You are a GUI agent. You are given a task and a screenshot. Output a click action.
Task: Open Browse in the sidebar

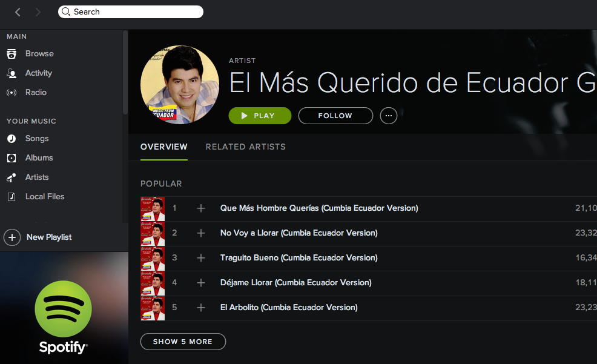[x=39, y=54]
